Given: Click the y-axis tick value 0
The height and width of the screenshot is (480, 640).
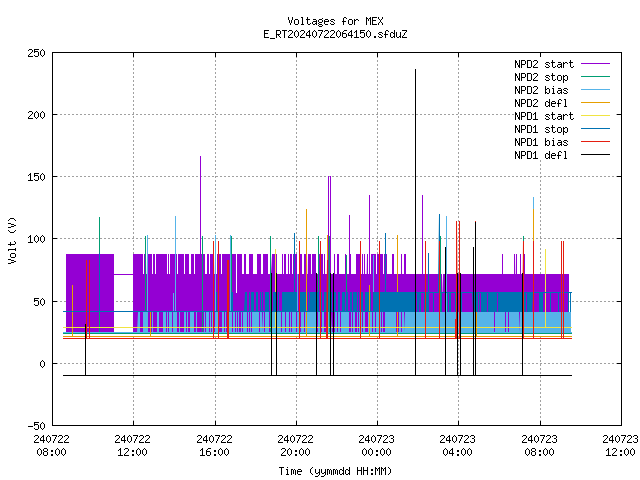Looking at the screenshot, I should tap(42, 364).
